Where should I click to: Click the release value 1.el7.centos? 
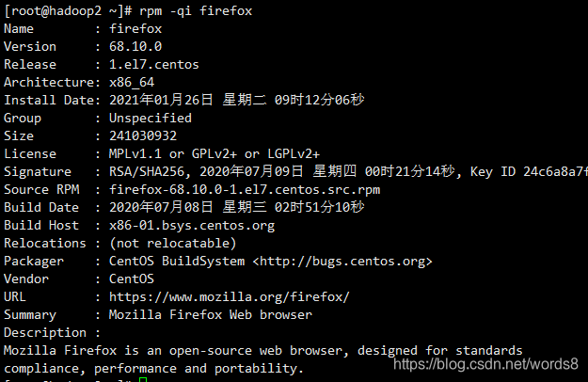(x=154, y=64)
